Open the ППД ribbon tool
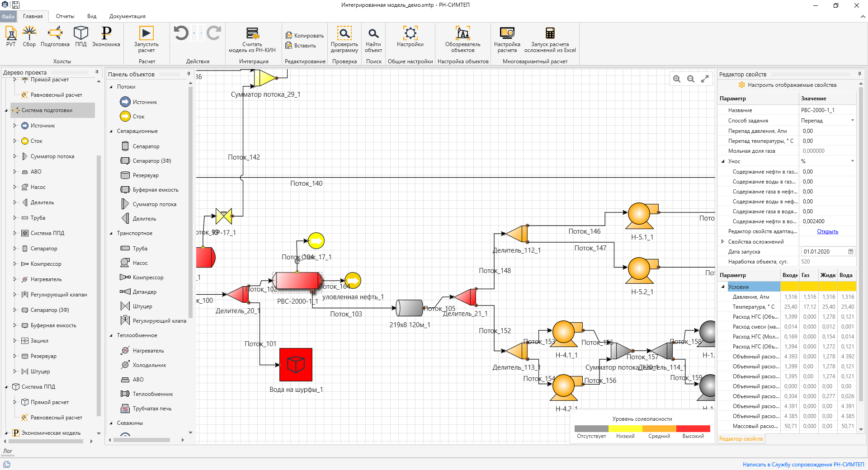 [x=81, y=37]
